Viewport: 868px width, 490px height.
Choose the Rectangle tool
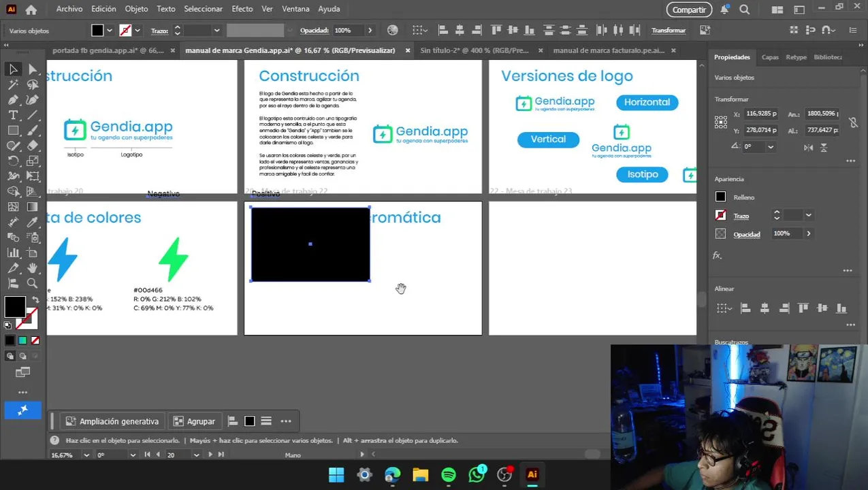pos(13,130)
